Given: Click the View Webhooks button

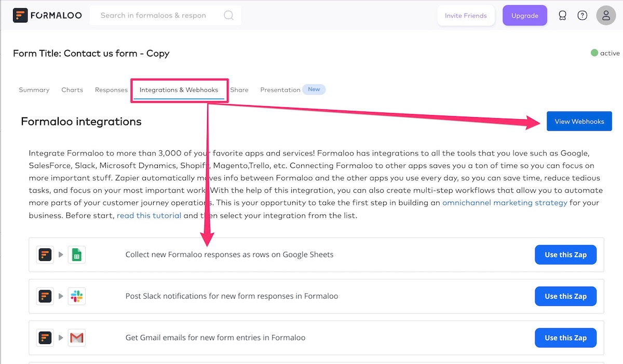Looking at the screenshot, I should click(x=579, y=121).
